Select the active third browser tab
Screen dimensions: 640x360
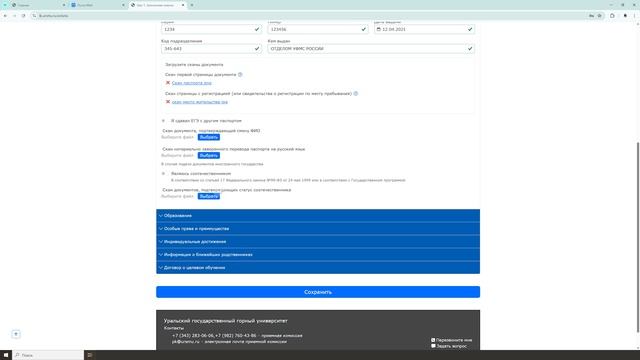[157, 5]
